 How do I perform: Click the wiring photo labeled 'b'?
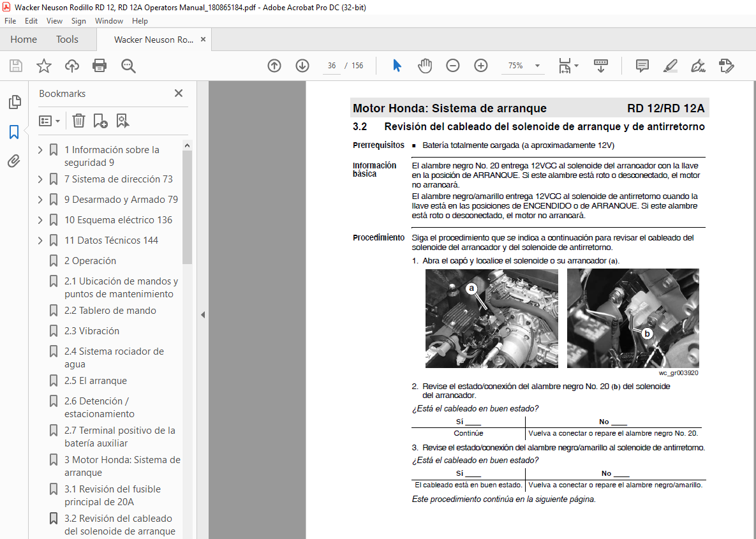[x=633, y=318]
